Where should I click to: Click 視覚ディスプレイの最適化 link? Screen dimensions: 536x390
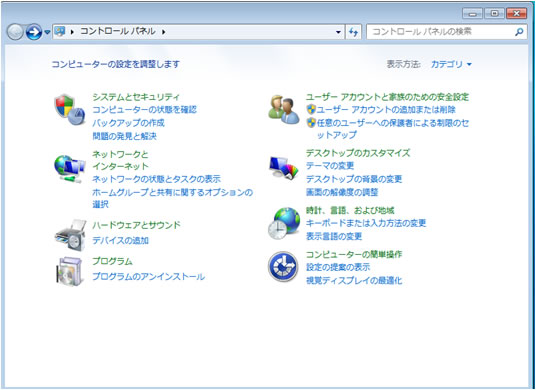(x=354, y=281)
